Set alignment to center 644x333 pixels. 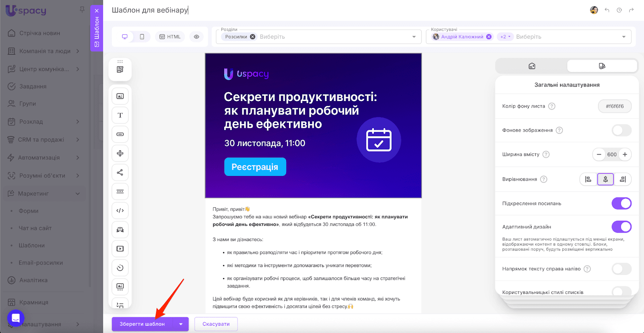tap(605, 179)
